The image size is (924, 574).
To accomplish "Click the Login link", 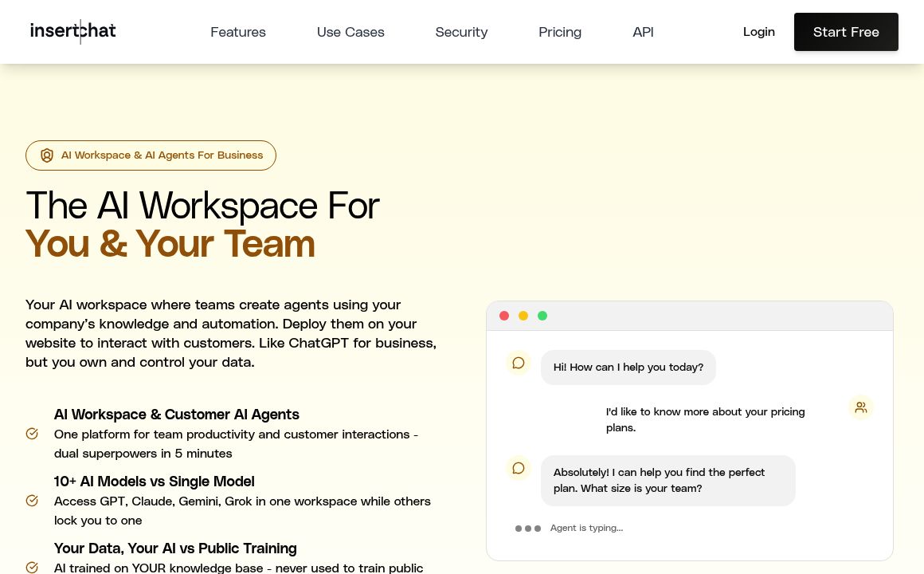I will coord(758,32).
